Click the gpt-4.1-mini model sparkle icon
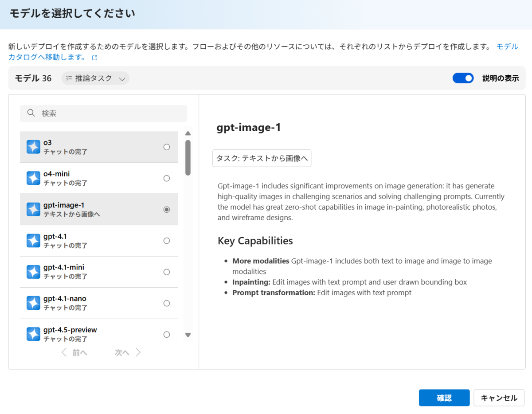This screenshot has height=414, width=532. pos(33,272)
